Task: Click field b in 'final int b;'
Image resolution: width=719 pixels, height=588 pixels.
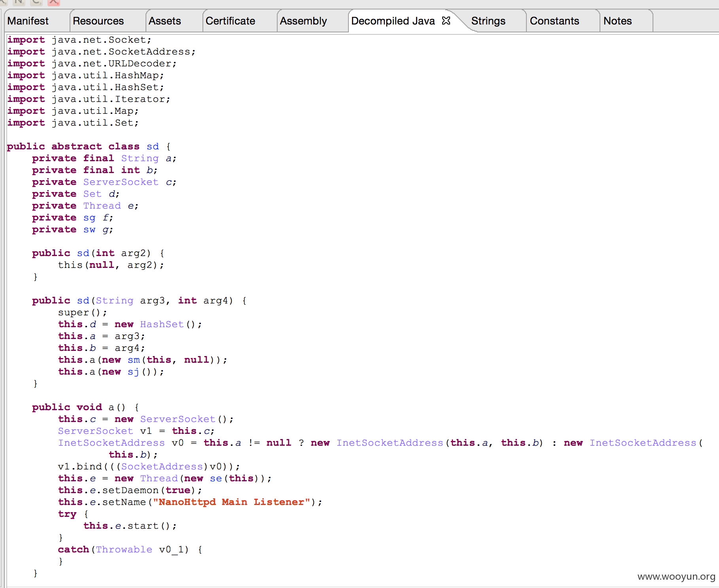Action: pyautogui.click(x=149, y=170)
